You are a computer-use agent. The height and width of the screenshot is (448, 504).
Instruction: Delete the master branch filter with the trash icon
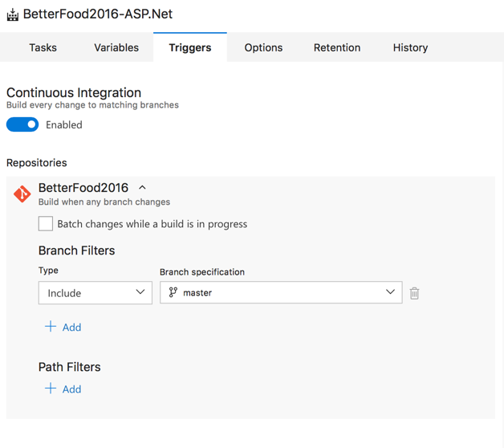[414, 293]
